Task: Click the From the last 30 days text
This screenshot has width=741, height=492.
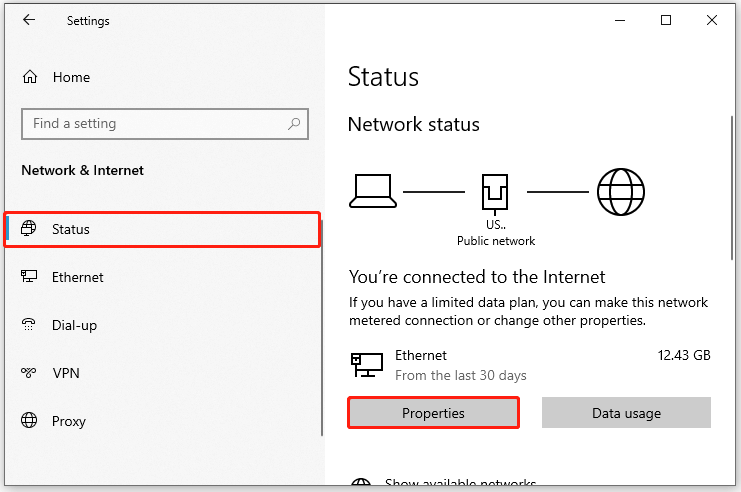Action: [461, 375]
